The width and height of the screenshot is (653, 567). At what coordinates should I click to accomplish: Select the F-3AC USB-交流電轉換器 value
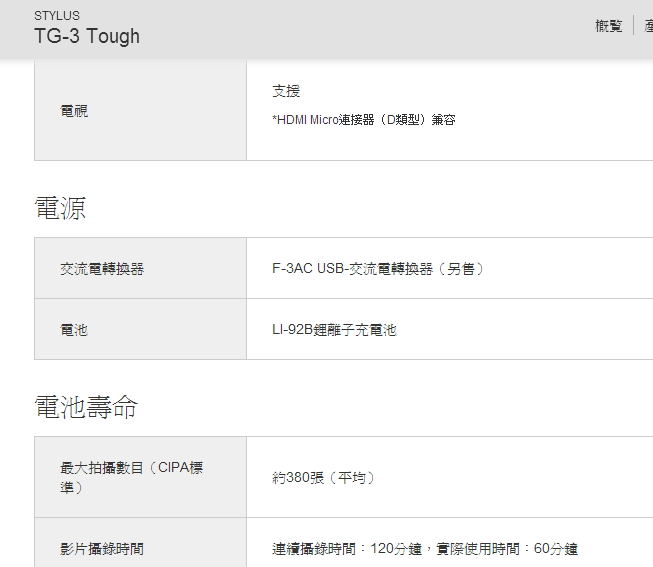379,269
